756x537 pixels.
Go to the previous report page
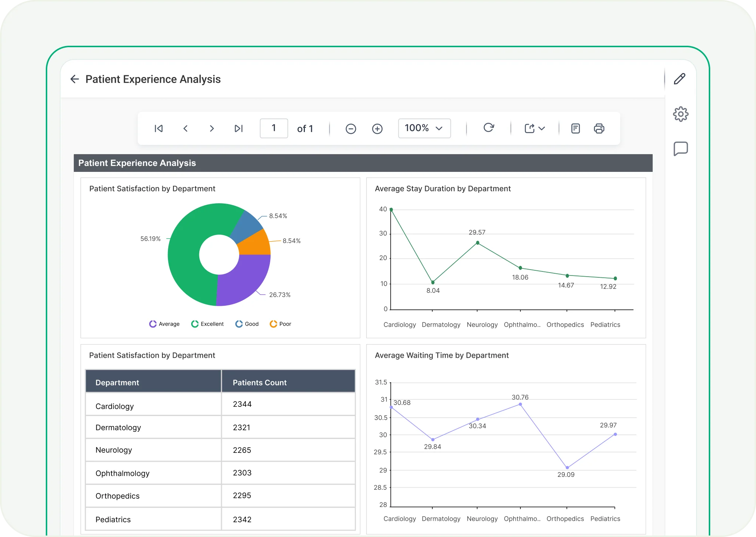click(186, 128)
